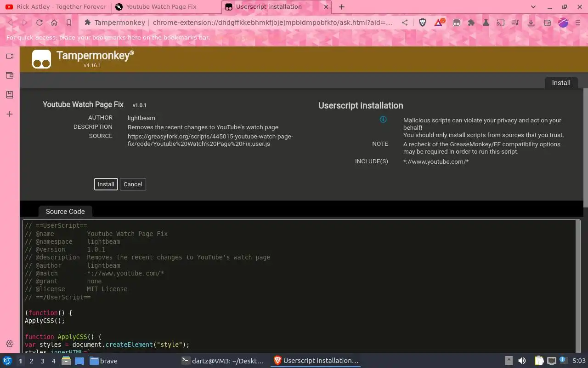588x368 pixels.
Task: Click the MIT License line in source code
Action: click(76, 289)
